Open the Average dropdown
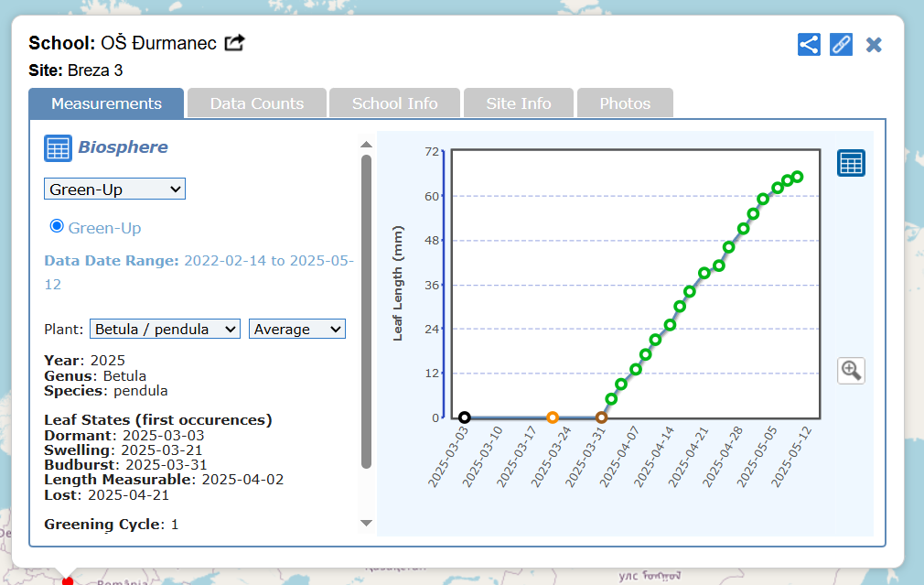 [x=296, y=329]
